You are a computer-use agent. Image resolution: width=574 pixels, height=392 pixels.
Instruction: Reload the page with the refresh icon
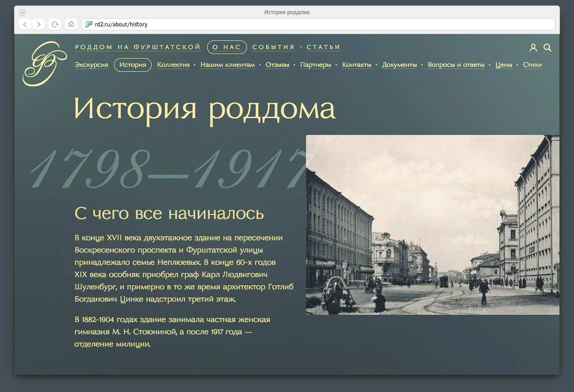pyautogui.click(x=55, y=25)
